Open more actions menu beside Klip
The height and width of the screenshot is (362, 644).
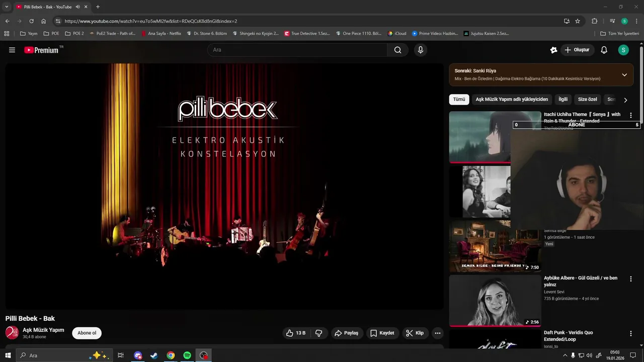(x=437, y=333)
